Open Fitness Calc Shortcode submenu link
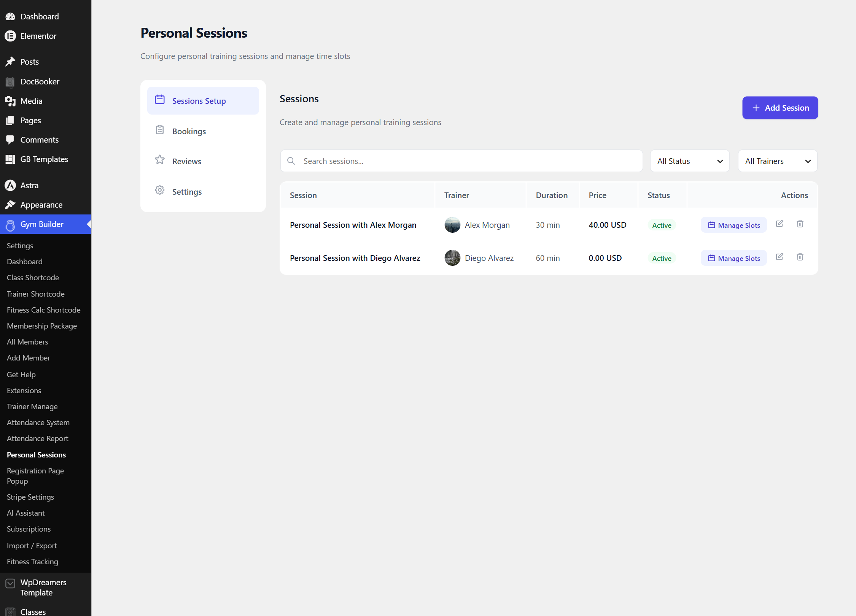856x616 pixels. [44, 310]
